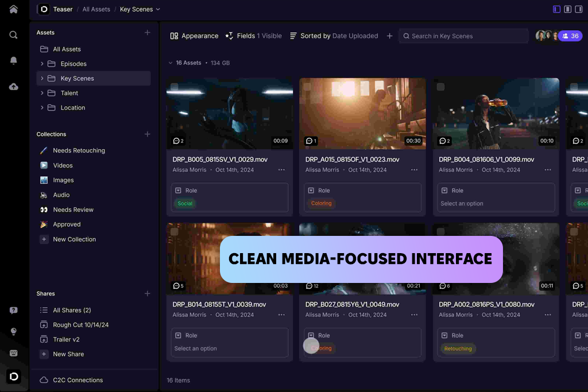
Task: Open Sorted by Date Uploaded menu
Action: point(334,36)
